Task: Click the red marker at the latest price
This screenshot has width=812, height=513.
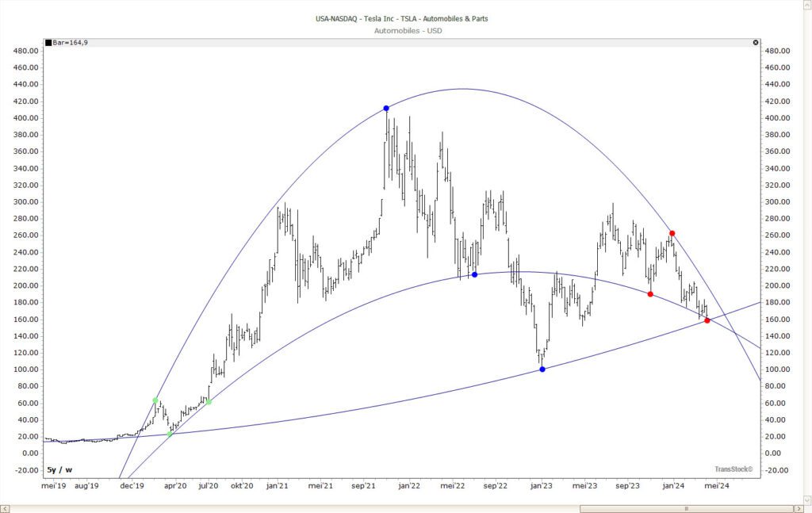Action: [x=707, y=320]
